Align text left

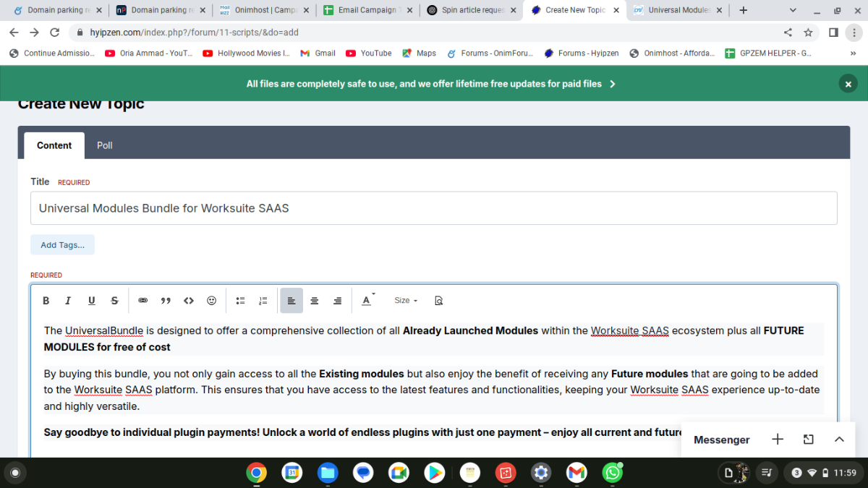(292, 301)
